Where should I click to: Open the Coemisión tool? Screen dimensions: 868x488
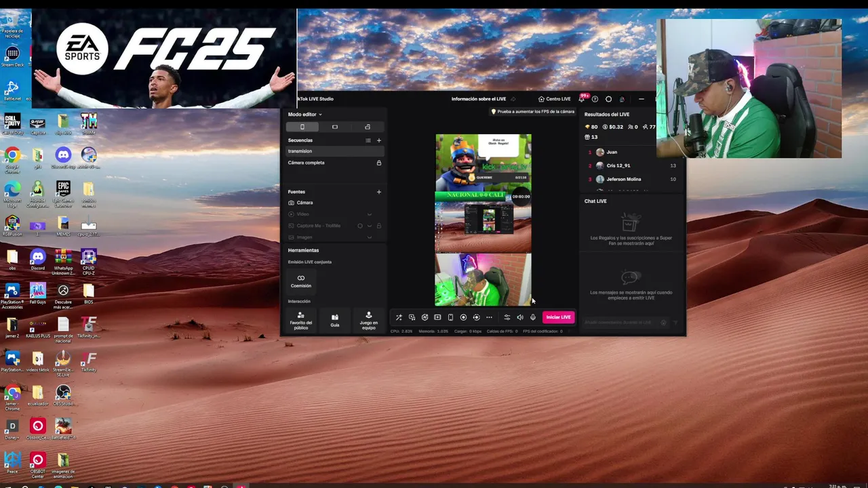pyautogui.click(x=301, y=281)
